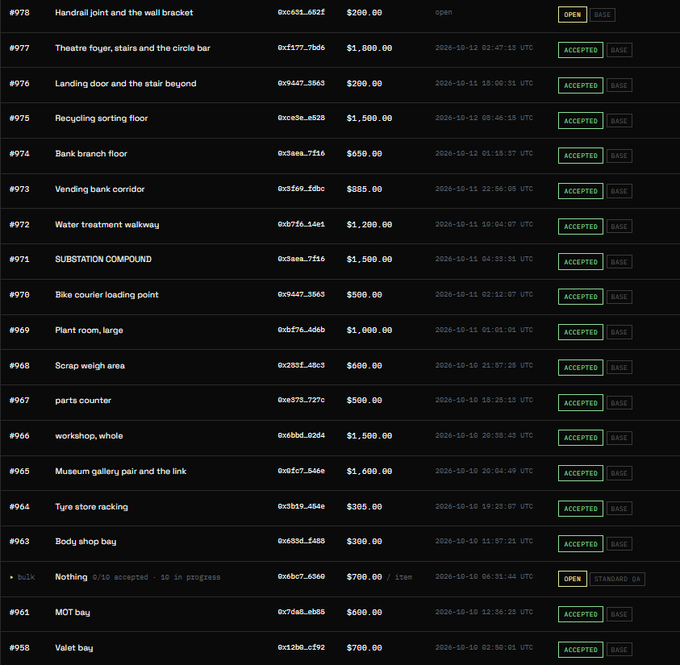This screenshot has width=680, height=665.
Task: Select 'Water treatment walkway' row title
Action: coord(107,225)
